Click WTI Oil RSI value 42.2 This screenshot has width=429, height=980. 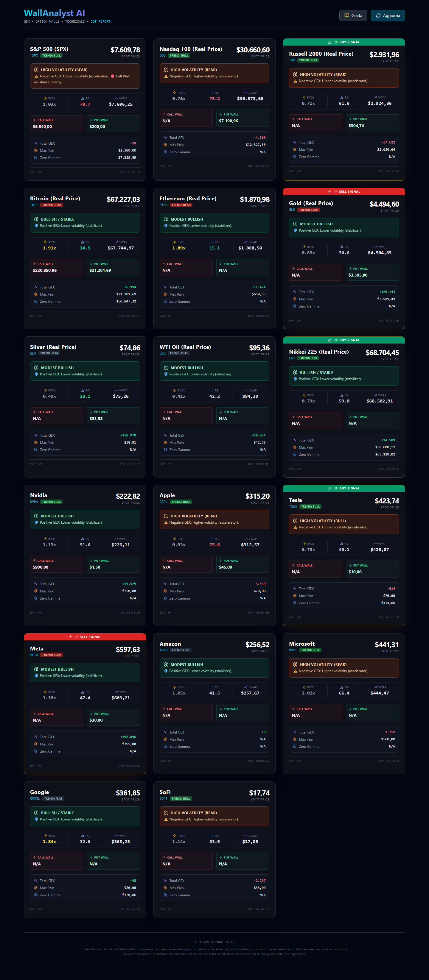215,397
